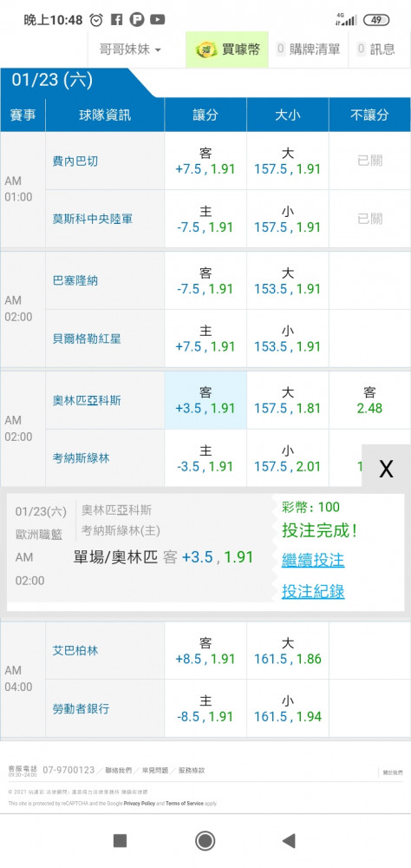Tap the YouTube icon in status bar
This screenshot has width=411, height=868.
coord(158,20)
